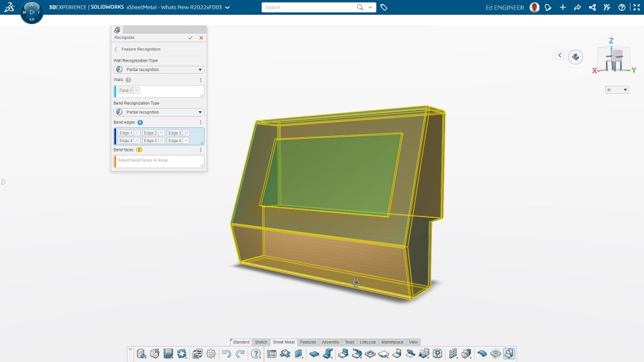Open the tag icon next to search
644x362 pixels.
coord(384,7)
